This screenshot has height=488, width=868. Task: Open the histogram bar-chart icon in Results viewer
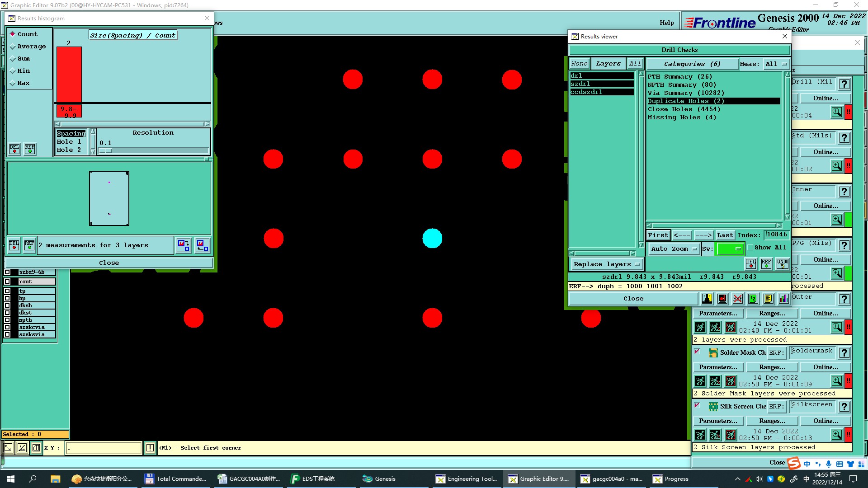click(x=784, y=299)
